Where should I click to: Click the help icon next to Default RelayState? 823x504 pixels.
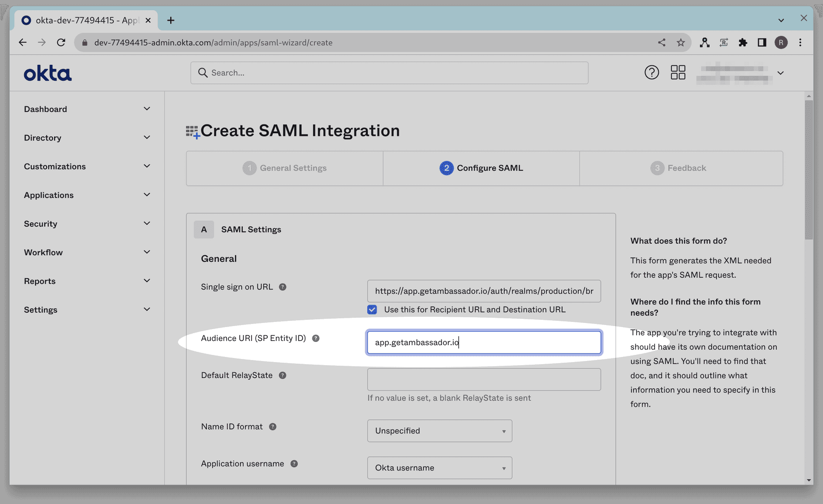point(282,375)
